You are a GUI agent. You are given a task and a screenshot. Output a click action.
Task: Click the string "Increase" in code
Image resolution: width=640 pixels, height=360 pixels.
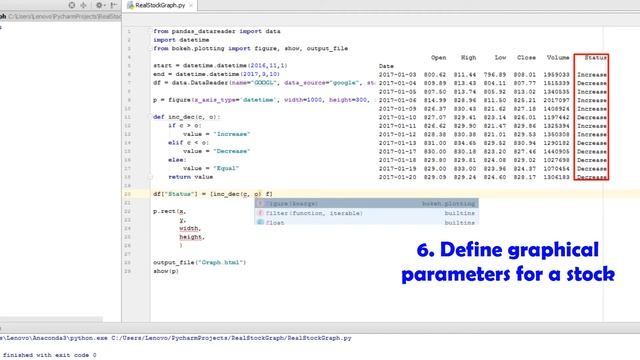coord(232,134)
